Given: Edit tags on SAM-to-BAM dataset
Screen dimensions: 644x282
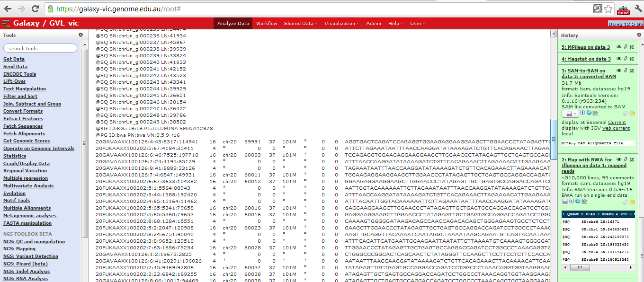Looking at the screenshot, I should tap(625, 114).
